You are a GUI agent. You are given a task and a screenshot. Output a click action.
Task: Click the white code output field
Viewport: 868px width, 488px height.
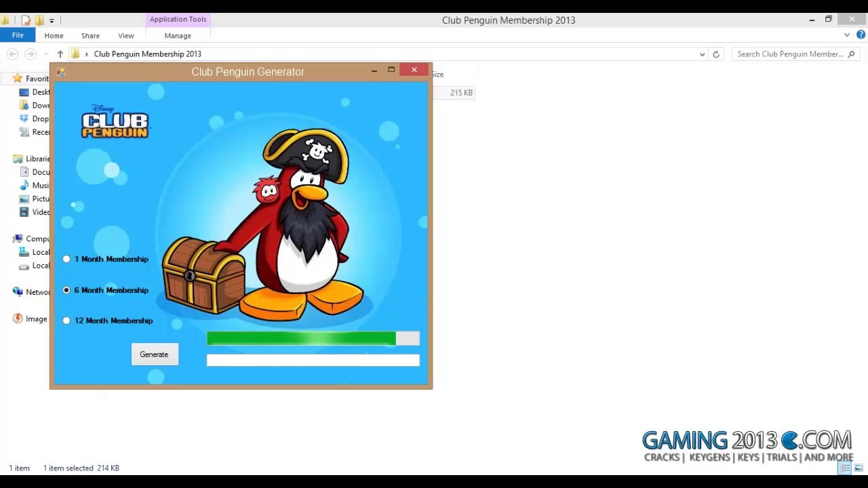tap(313, 360)
